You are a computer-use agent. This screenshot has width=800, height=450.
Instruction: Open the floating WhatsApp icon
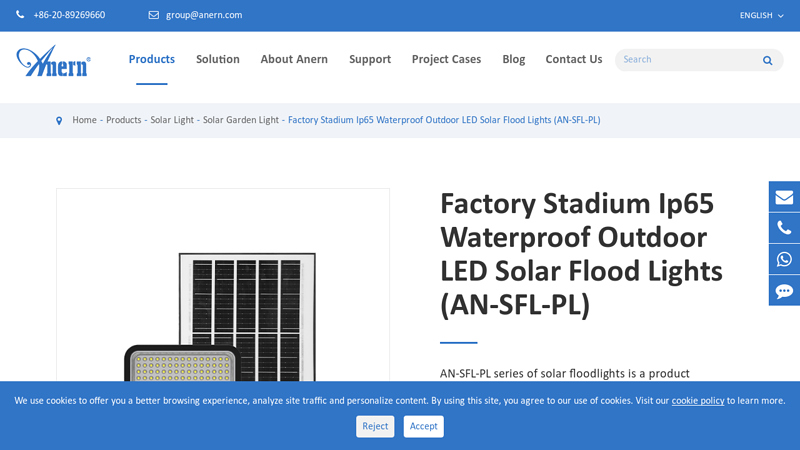point(784,259)
